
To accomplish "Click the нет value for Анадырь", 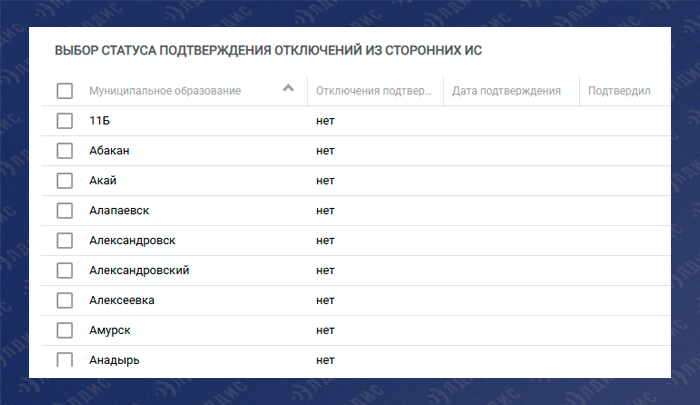I will point(325,360).
